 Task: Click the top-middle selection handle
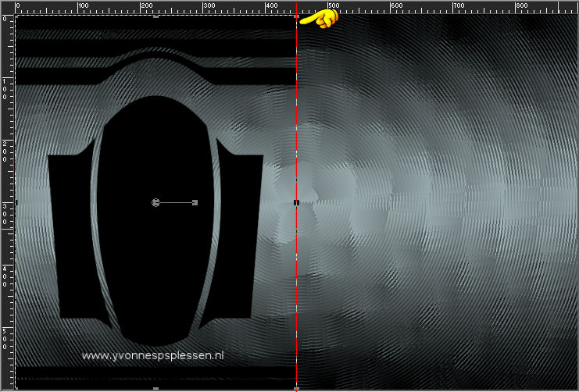click(155, 16)
